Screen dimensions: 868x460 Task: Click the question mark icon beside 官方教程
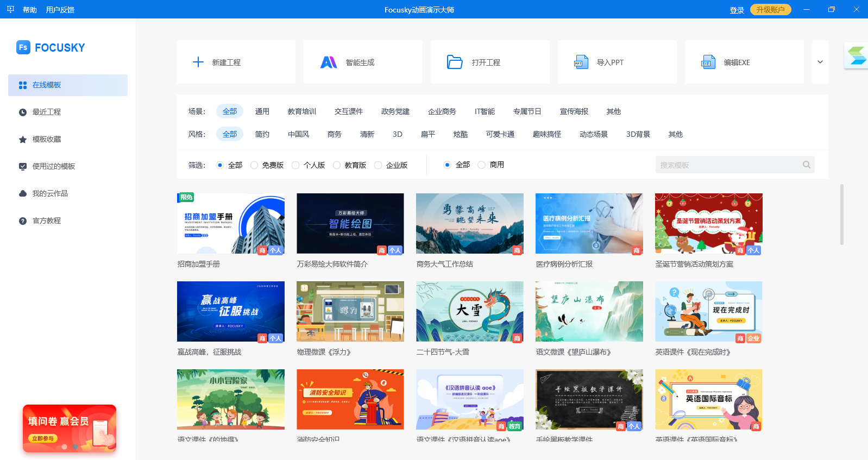click(x=23, y=221)
